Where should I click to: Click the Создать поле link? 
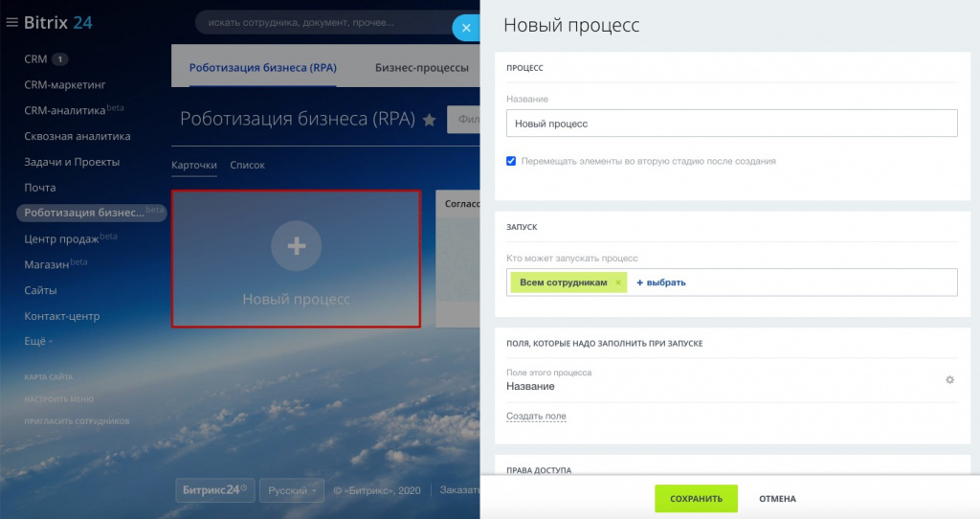tap(536, 417)
